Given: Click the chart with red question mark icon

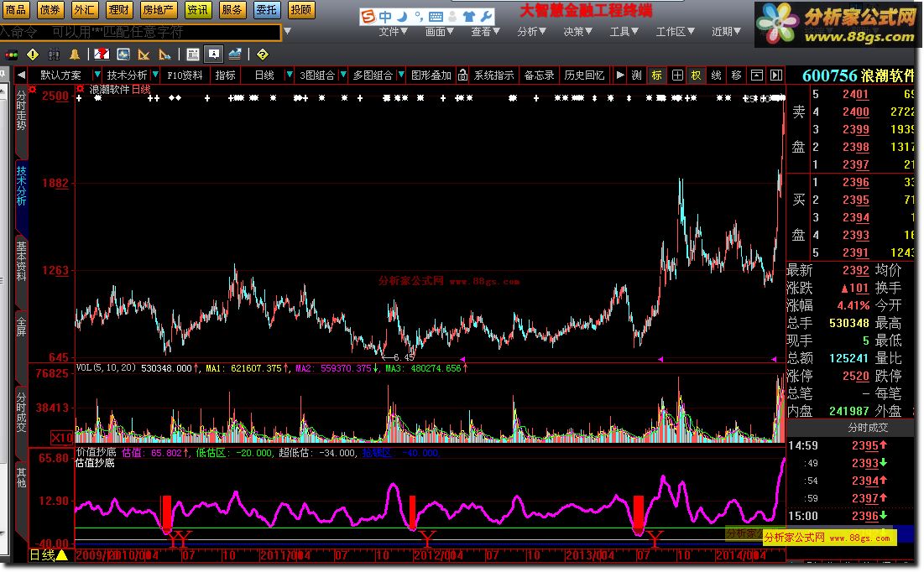Looking at the screenshot, I should click(x=102, y=55).
